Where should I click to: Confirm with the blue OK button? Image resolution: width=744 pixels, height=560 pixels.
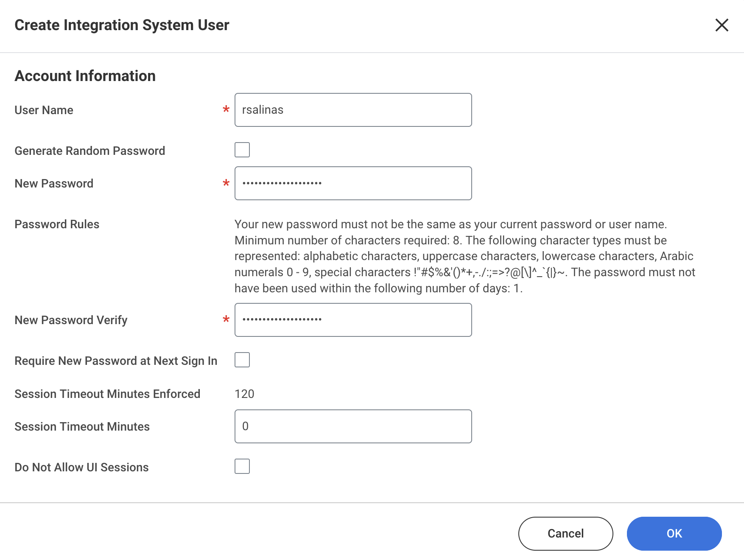point(674,533)
